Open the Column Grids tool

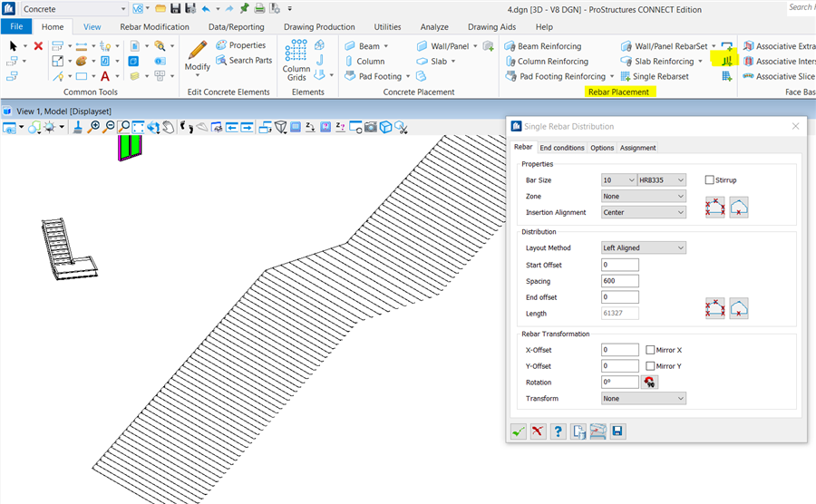click(296, 60)
